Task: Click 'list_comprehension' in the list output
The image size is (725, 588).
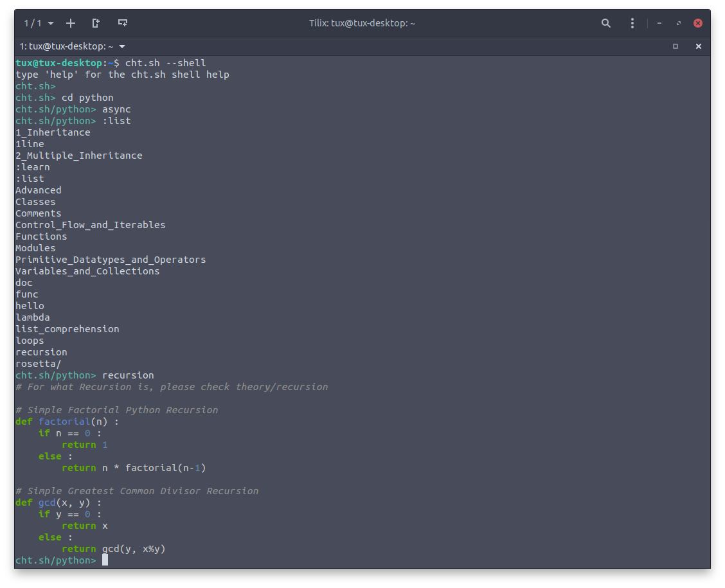Action: tap(67, 329)
